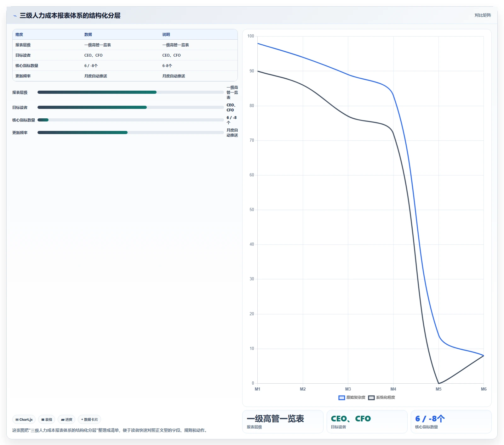Click the icon beside the panel title
The height and width of the screenshot is (445, 504).
coord(15,16)
